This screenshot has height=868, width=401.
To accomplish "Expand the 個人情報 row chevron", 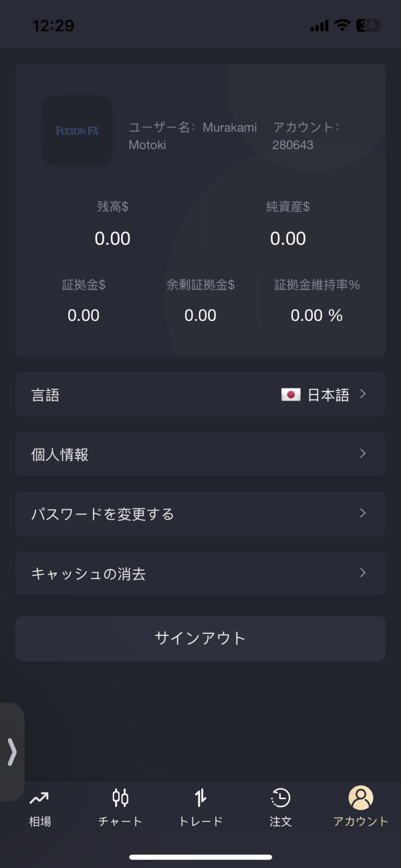I will (363, 453).
